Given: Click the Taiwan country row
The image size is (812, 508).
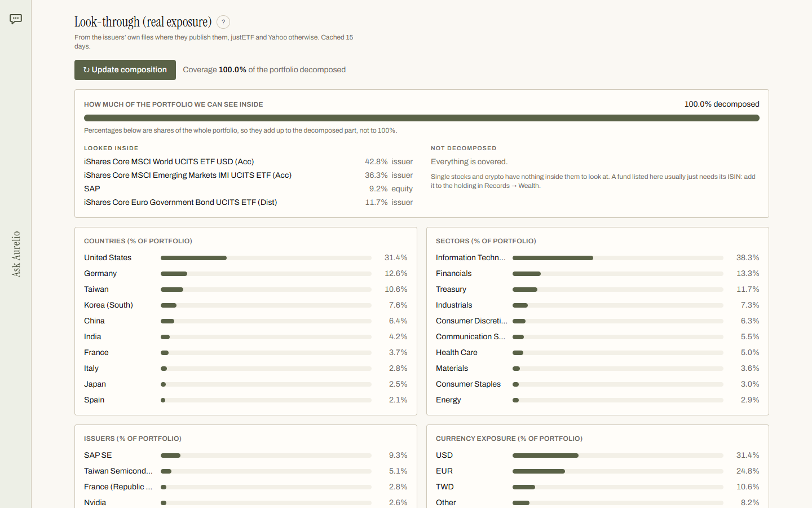Looking at the screenshot, I should click(246, 289).
